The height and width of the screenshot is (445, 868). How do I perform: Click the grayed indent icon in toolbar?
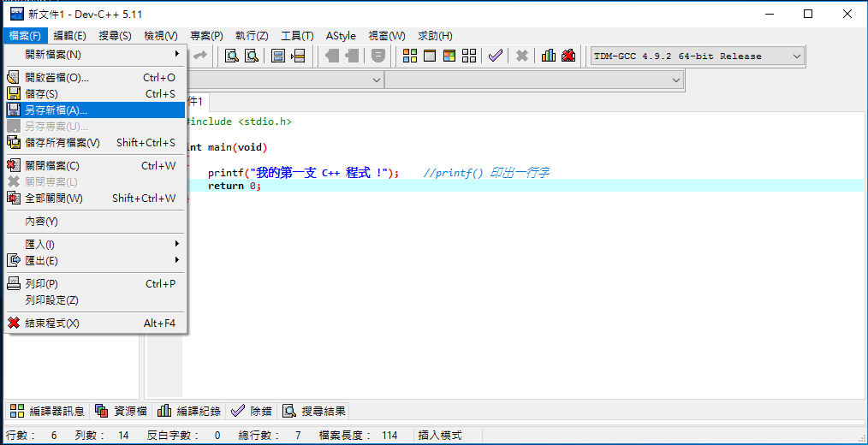[332, 56]
